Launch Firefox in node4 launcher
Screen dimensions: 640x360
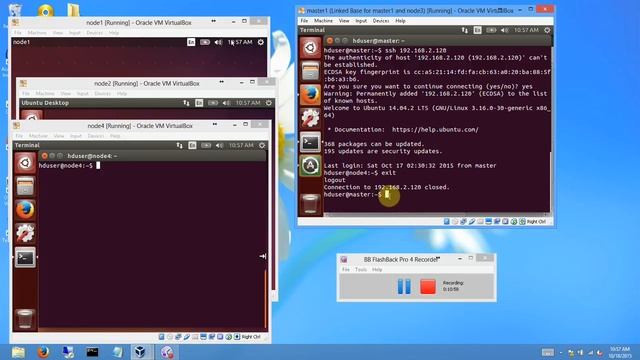click(25, 210)
